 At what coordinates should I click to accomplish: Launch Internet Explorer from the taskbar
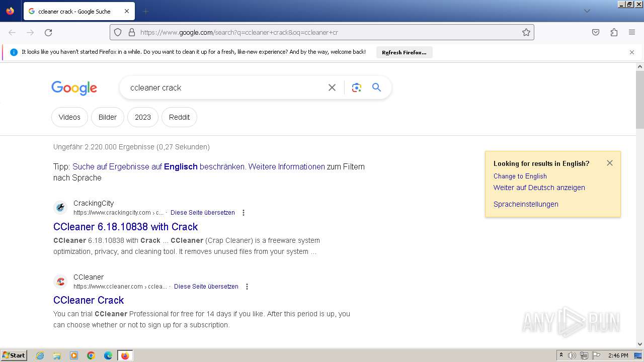click(x=40, y=355)
